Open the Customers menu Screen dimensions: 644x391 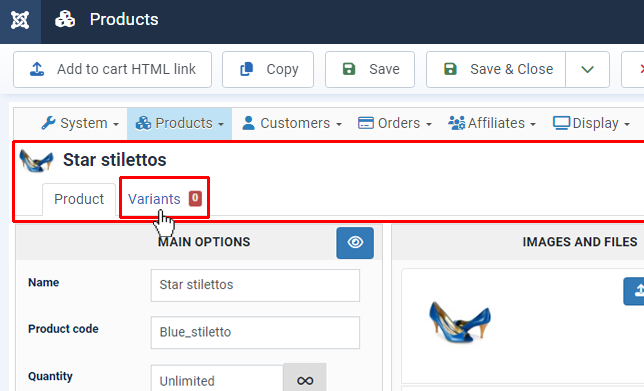pos(292,123)
